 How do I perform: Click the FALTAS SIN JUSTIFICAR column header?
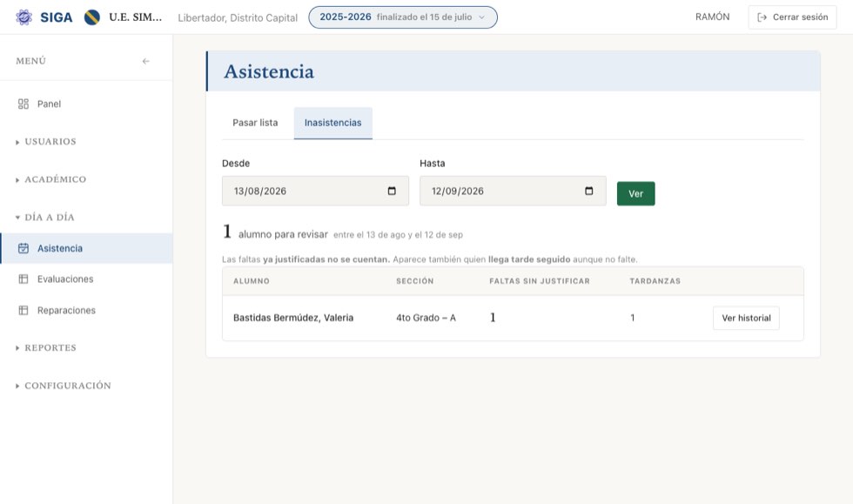[540, 281]
